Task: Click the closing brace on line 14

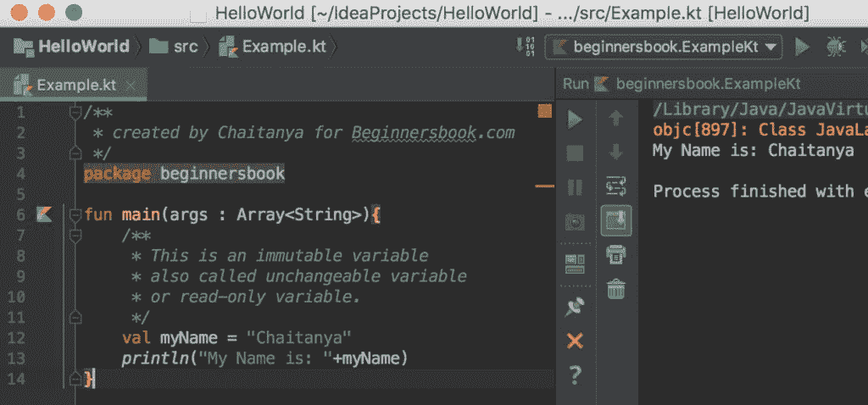Action: [88, 379]
